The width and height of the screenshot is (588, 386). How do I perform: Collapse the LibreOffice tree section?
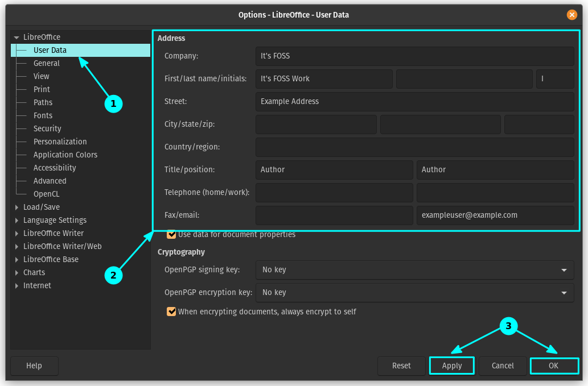(x=16, y=36)
